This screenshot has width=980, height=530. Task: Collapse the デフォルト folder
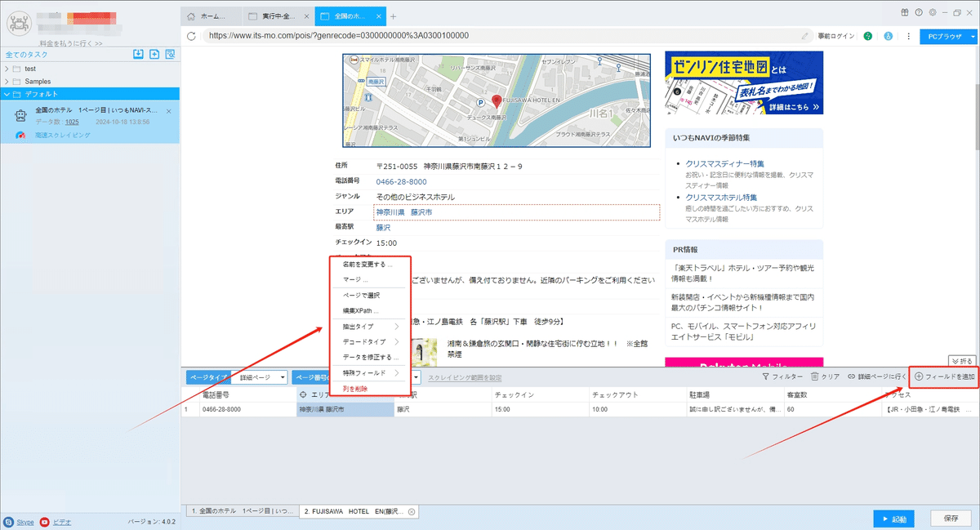(7, 94)
